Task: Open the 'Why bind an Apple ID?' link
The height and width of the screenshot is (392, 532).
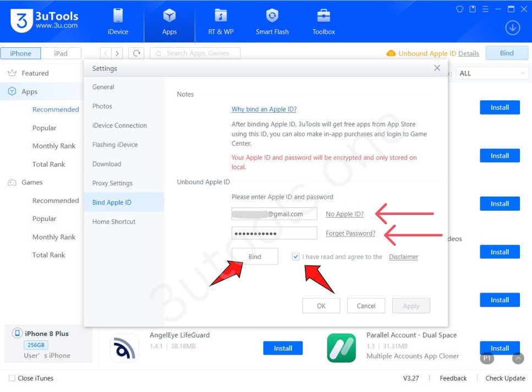Action: (264, 109)
